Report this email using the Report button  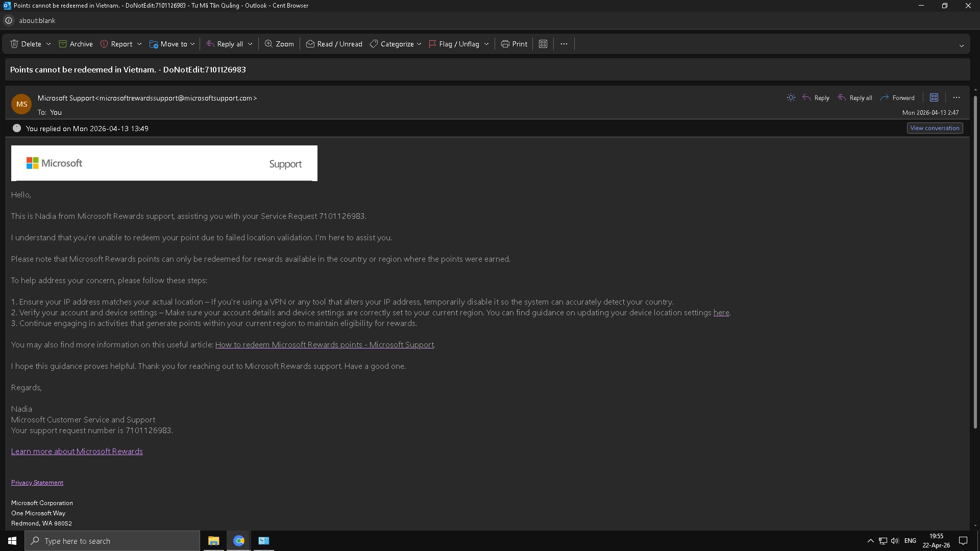(116, 44)
